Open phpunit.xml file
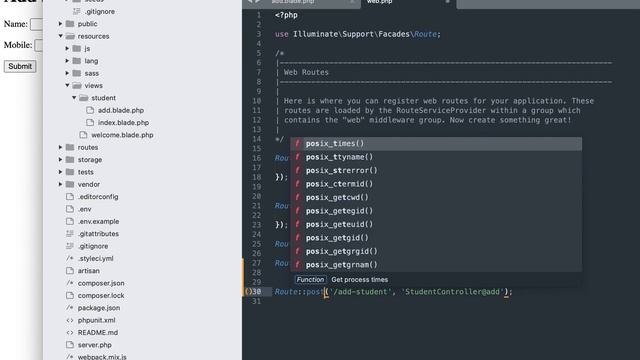640x360 pixels. tap(96, 320)
